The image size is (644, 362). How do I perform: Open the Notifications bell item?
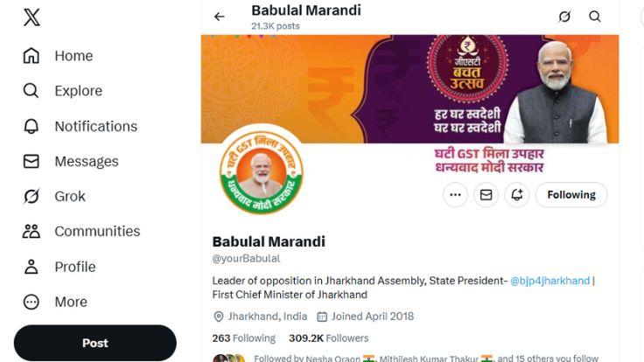[94, 126]
